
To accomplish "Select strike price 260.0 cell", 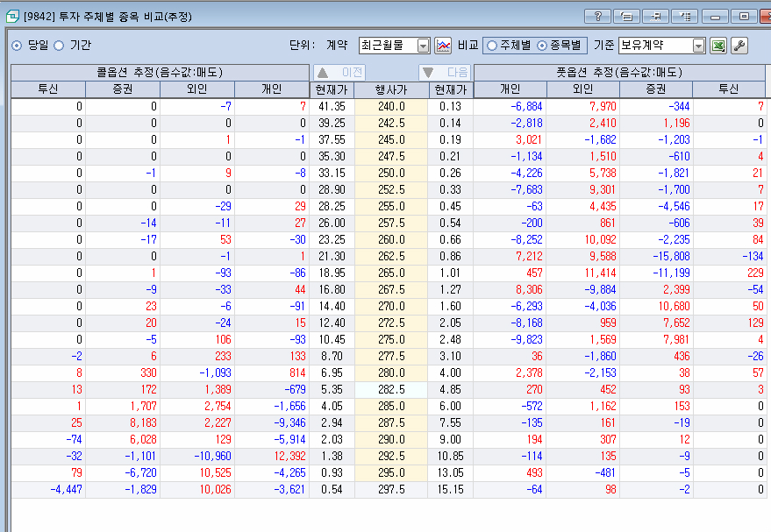I will tap(391, 240).
